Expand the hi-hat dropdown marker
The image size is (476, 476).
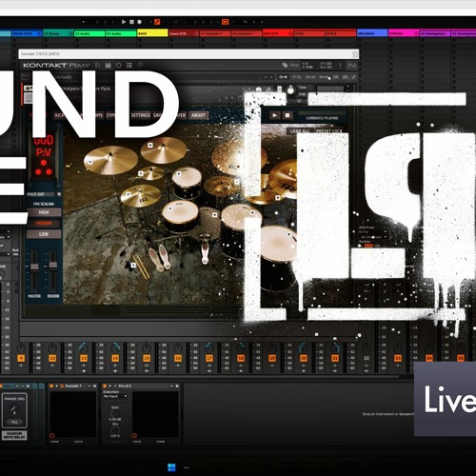[129, 194]
